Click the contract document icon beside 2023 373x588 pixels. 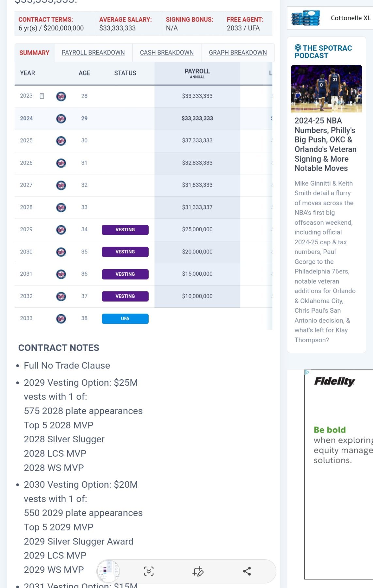pyautogui.click(x=42, y=96)
